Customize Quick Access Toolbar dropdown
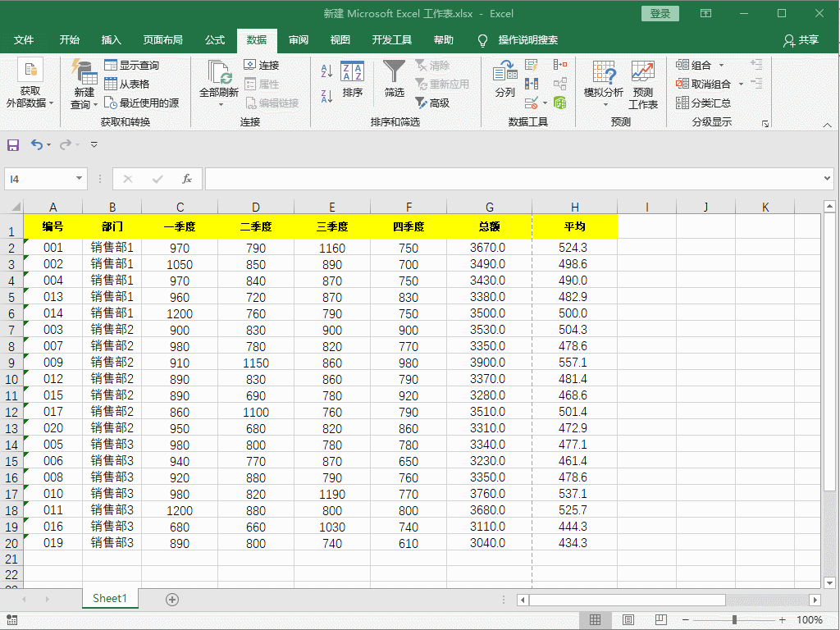Image resolution: width=840 pixels, height=630 pixels. click(94, 144)
